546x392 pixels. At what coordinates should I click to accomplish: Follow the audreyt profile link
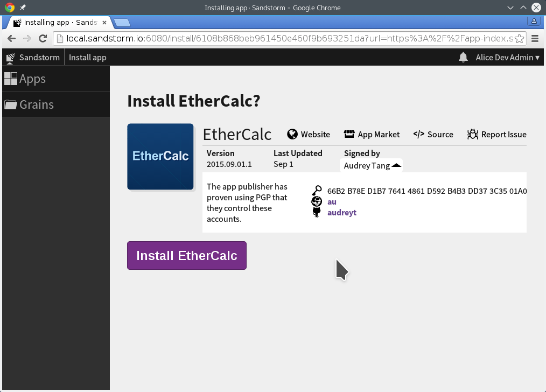point(342,213)
